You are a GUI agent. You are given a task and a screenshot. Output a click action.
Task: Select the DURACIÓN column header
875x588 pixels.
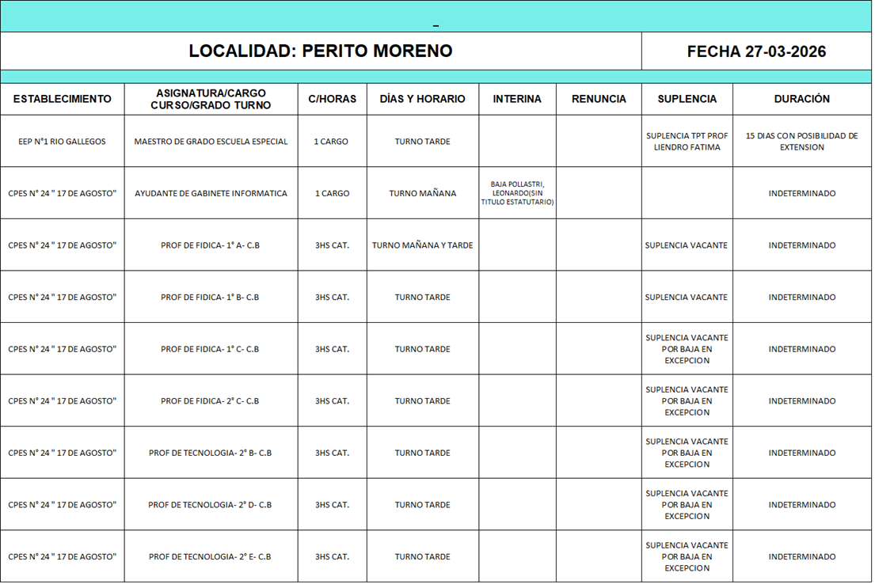[801, 99]
